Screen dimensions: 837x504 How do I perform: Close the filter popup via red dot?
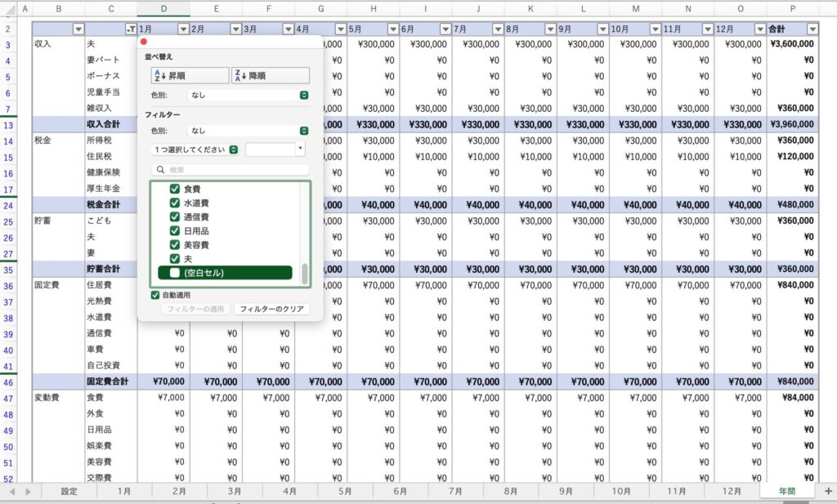point(144,41)
